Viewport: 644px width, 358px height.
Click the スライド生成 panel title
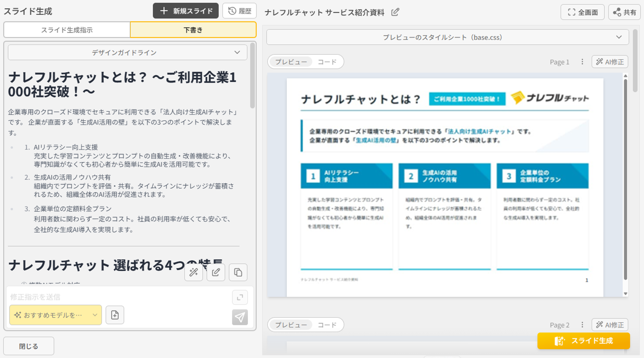28,11
